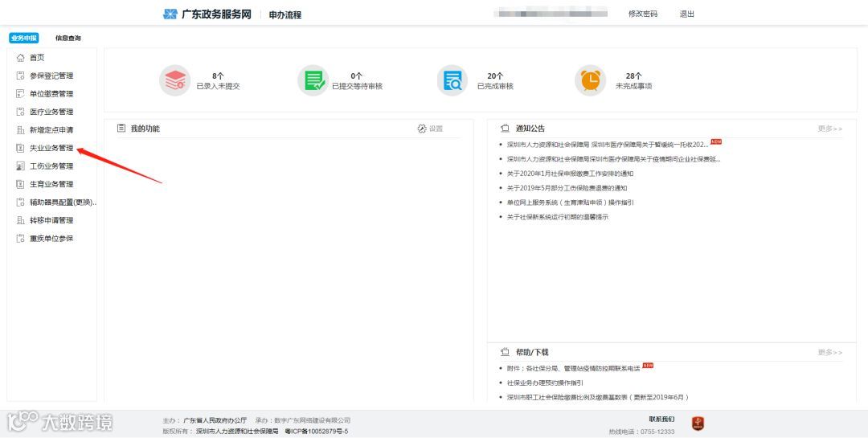
Task: Click the 帮助/下载 panel header icon
Action: 505,352
